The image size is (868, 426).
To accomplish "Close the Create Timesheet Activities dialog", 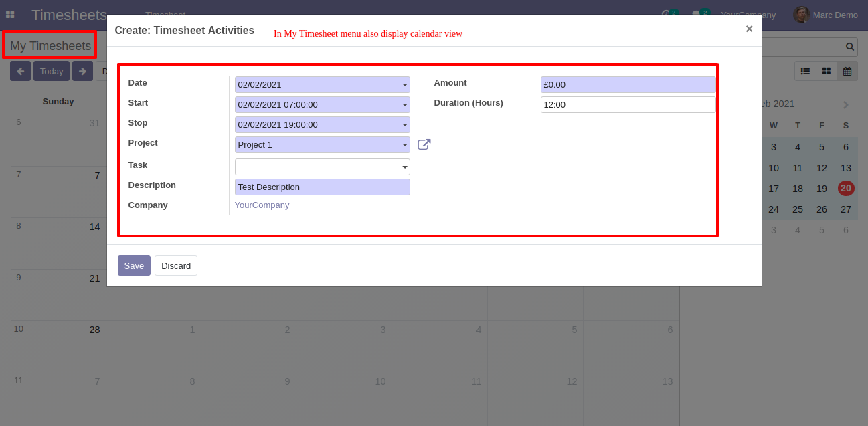I will [749, 29].
